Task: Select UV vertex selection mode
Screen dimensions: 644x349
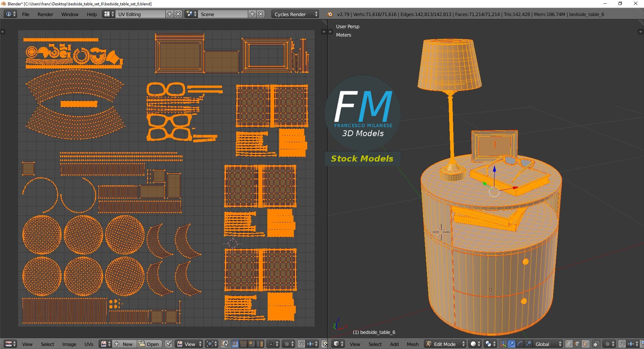Action: coord(235,344)
